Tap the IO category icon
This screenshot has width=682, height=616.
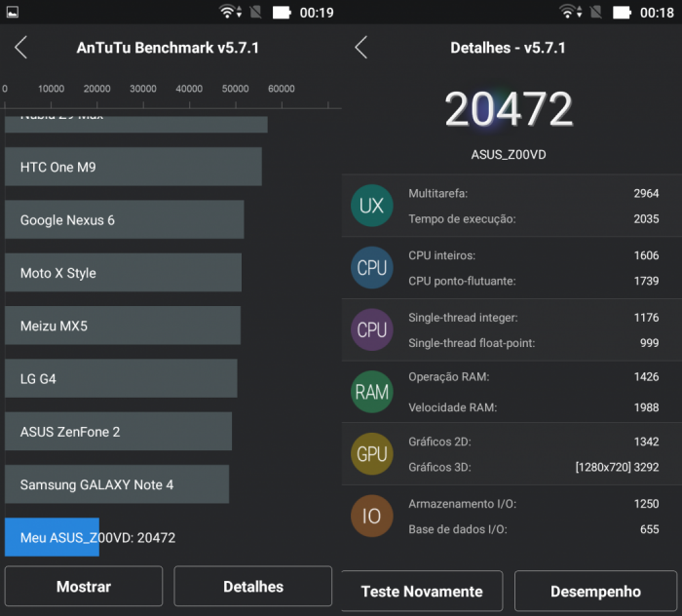[372, 516]
